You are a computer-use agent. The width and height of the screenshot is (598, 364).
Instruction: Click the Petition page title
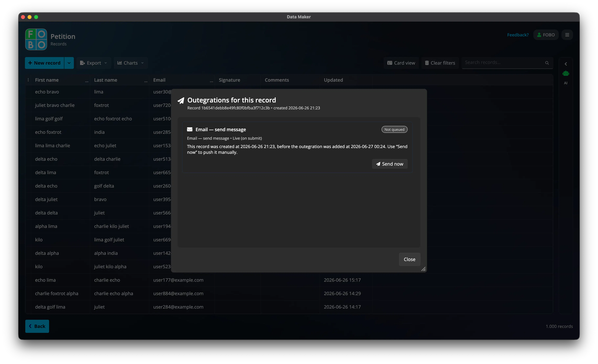[x=63, y=36]
